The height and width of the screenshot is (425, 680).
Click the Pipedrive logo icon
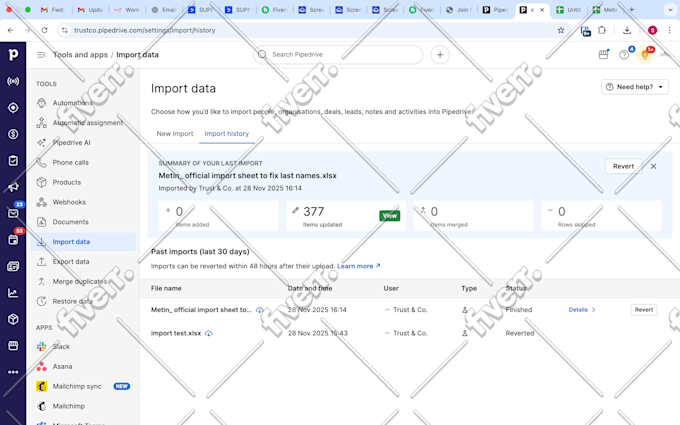point(13,55)
